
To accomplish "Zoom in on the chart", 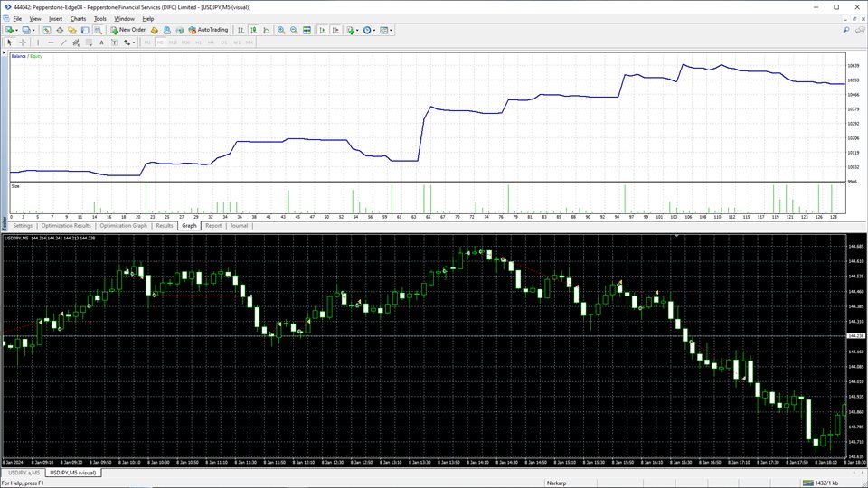I will (x=281, y=30).
